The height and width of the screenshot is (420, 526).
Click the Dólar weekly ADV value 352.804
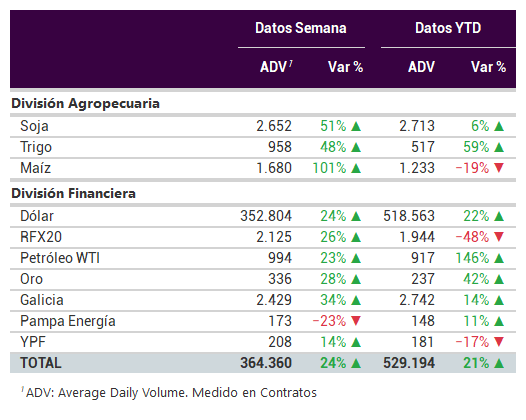[266, 216]
